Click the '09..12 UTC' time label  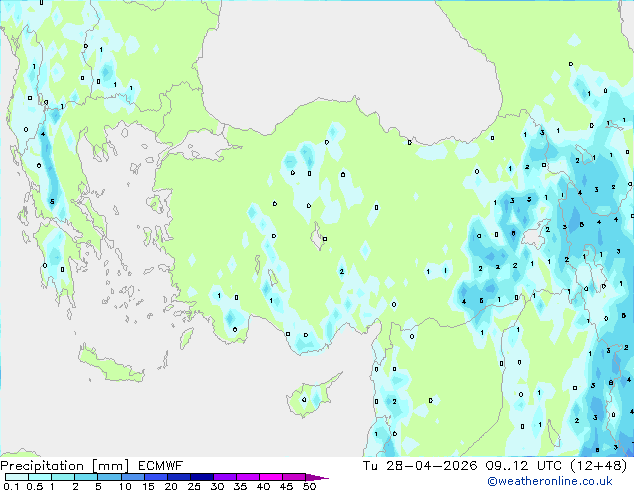point(524,466)
